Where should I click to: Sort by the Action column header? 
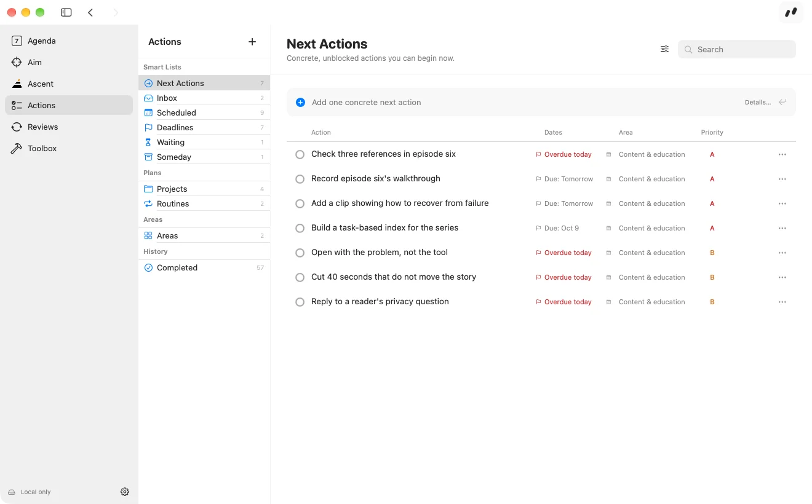[x=320, y=132]
